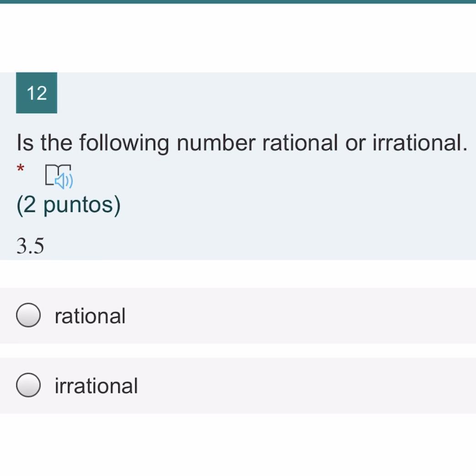
Task: Select the rational radio button
Action: click(28, 316)
